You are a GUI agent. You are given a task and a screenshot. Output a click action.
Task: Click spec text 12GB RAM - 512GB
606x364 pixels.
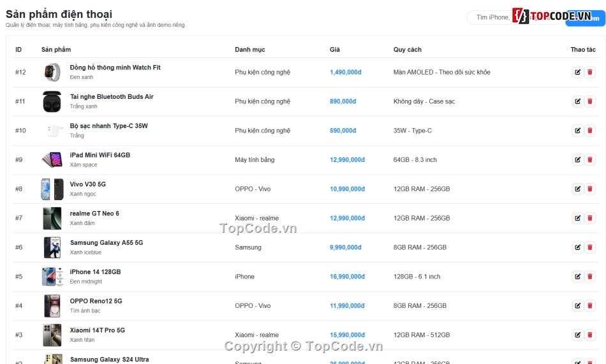coord(422,335)
